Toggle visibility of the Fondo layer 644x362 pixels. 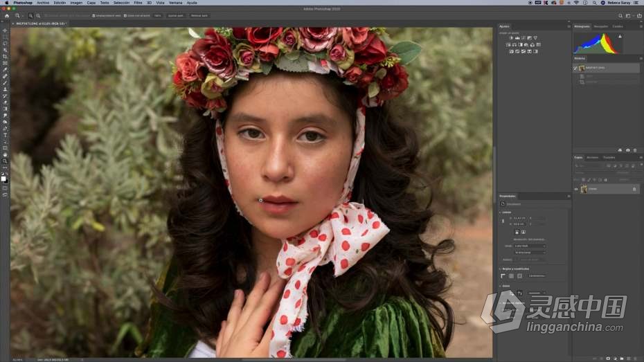(576, 189)
